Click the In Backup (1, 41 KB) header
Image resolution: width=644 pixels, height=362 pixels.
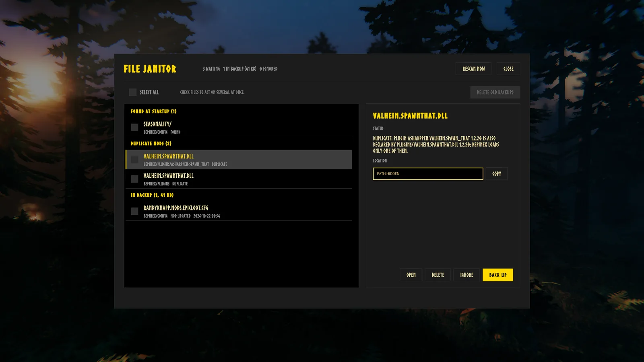(x=152, y=195)
